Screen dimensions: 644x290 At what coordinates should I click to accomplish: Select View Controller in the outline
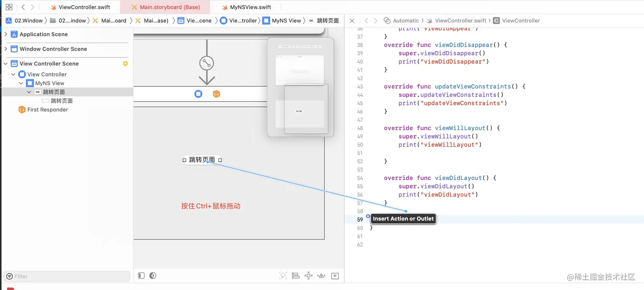(x=47, y=74)
